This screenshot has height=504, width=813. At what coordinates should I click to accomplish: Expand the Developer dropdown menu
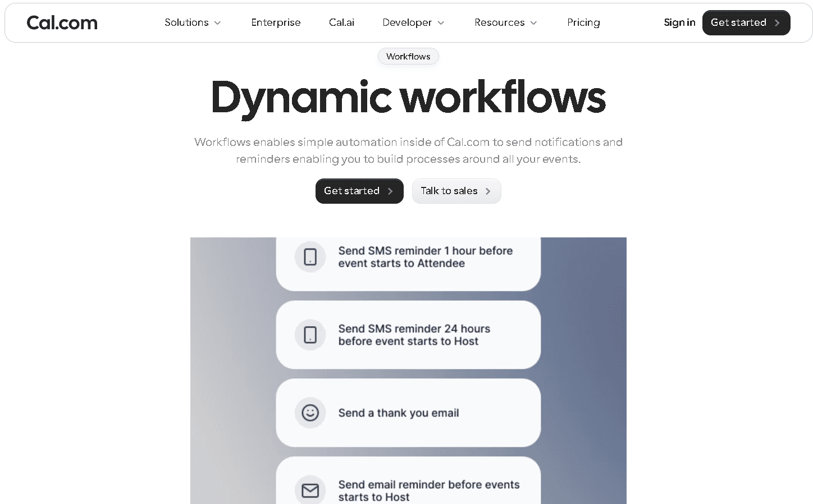coord(413,22)
